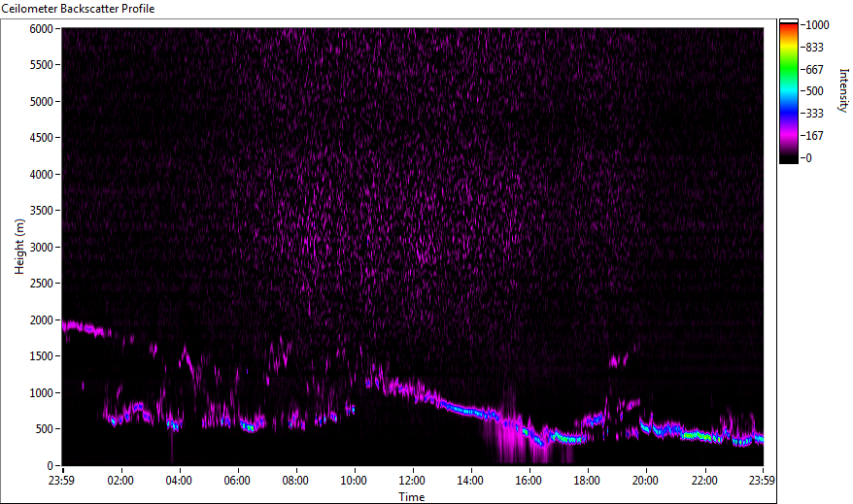The image size is (853, 504).
Task: Click the 6000 height axis value
Action: coord(42,29)
